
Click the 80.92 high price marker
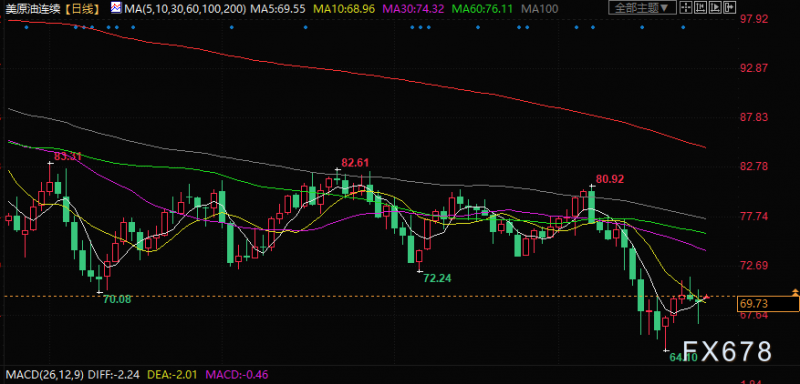click(x=609, y=179)
